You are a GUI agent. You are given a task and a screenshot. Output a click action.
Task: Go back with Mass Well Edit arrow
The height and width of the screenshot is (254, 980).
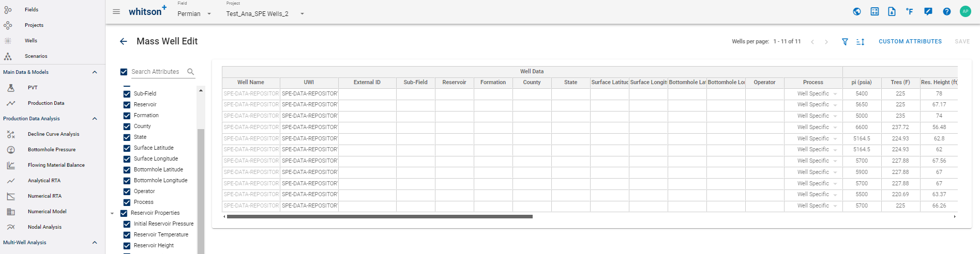123,41
